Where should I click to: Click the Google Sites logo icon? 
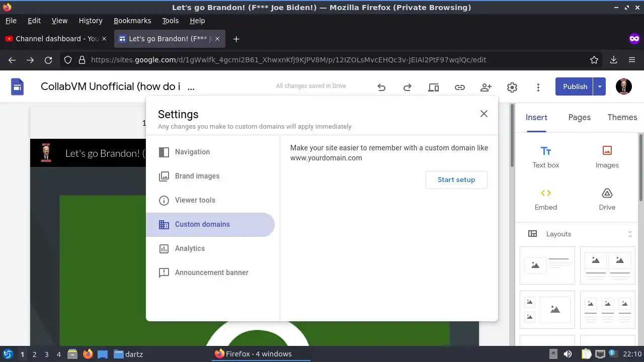(x=18, y=87)
